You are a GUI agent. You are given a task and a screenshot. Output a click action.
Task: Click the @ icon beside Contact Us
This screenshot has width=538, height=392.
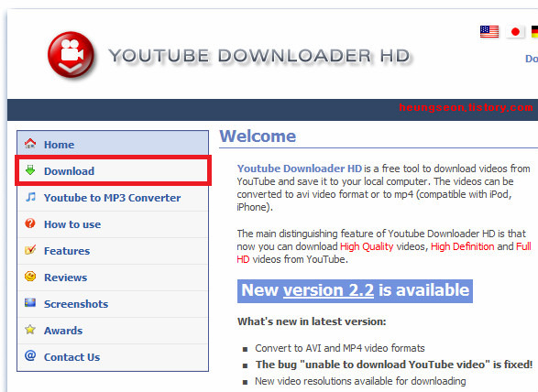point(30,355)
